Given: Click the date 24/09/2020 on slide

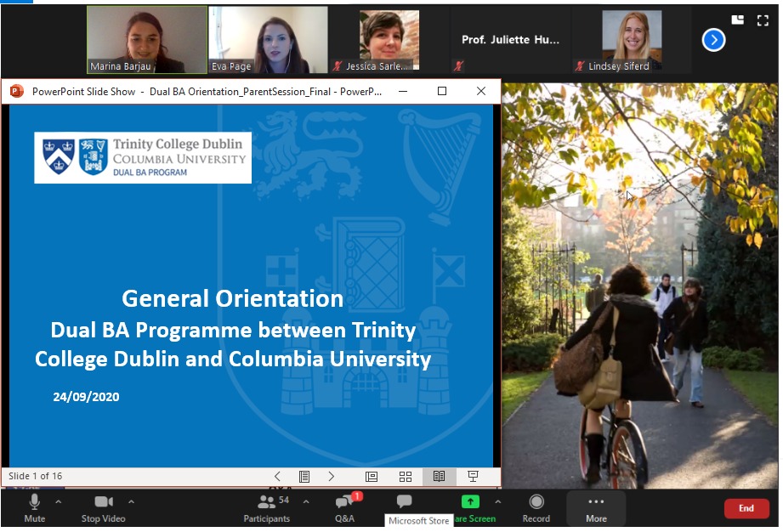Looking at the screenshot, I should coord(86,397).
